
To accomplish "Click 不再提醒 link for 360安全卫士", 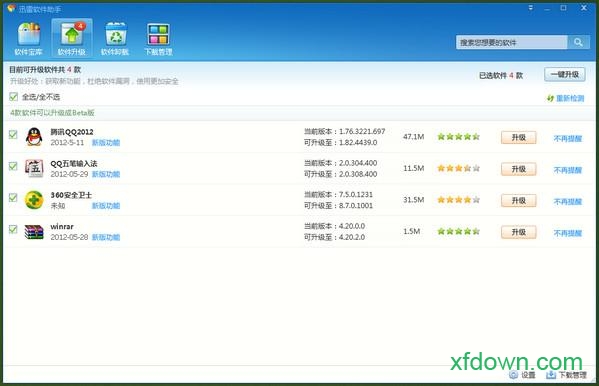I will click(568, 201).
